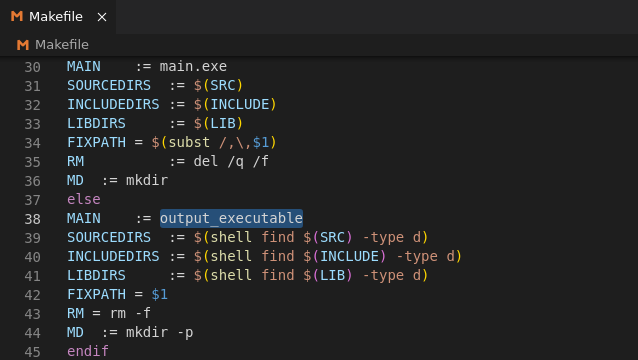Click the endif keyword on line 45
The image size is (638, 360).
(x=88, y=351)
